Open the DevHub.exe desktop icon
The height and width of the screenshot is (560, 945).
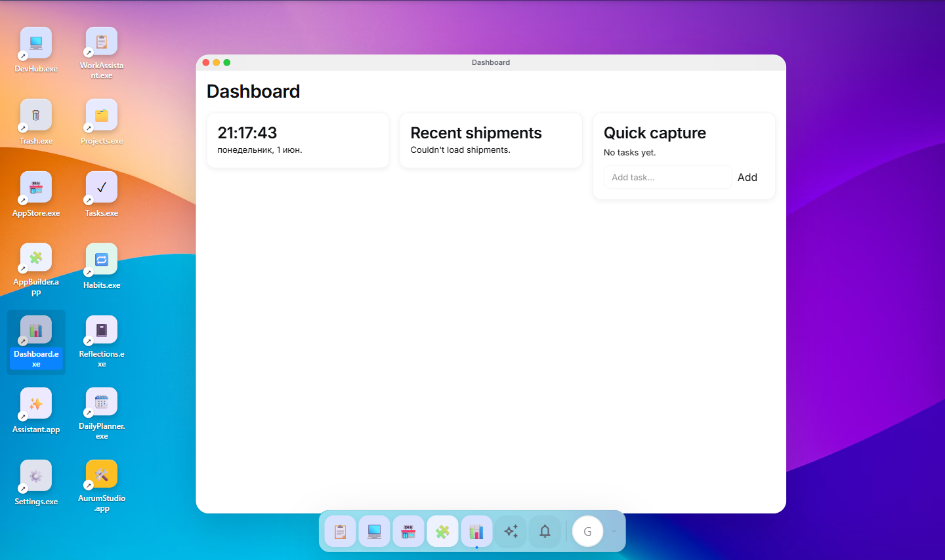[36, 43]
